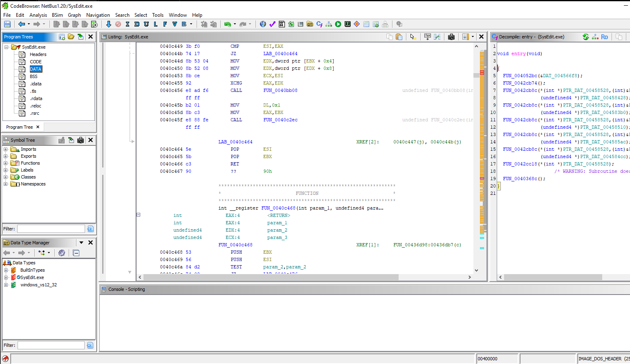This screenshot has width=630, height=364.
Task: Open the Analysis menu
Action: [x=38, y=15]
